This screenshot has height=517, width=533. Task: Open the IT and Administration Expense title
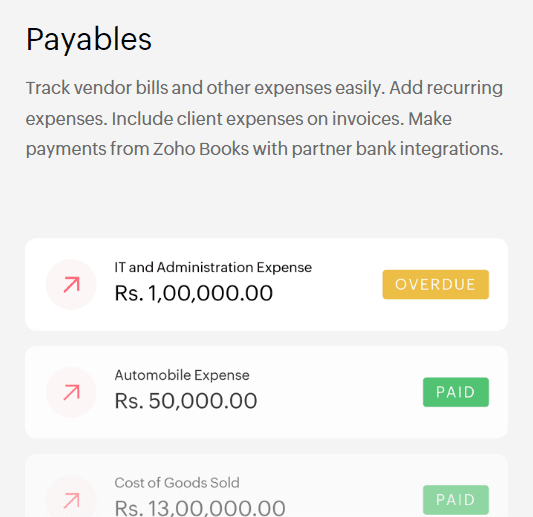click(x=213, y=268)
